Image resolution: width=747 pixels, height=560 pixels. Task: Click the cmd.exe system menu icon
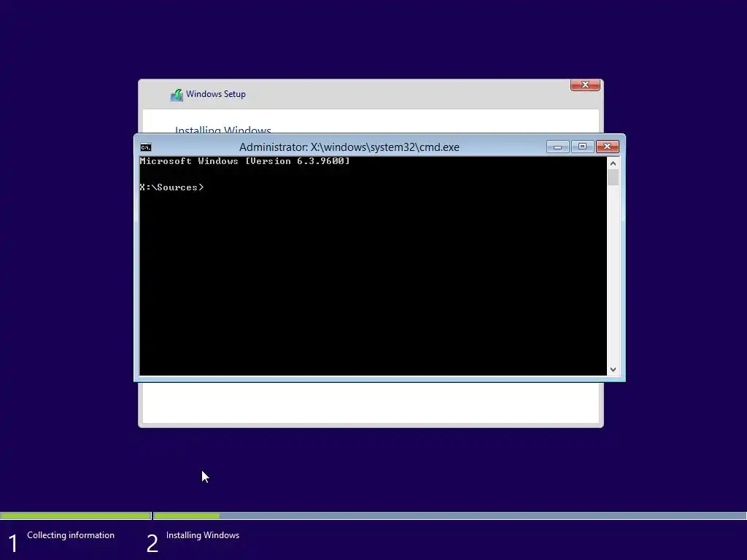click(146, 147)
